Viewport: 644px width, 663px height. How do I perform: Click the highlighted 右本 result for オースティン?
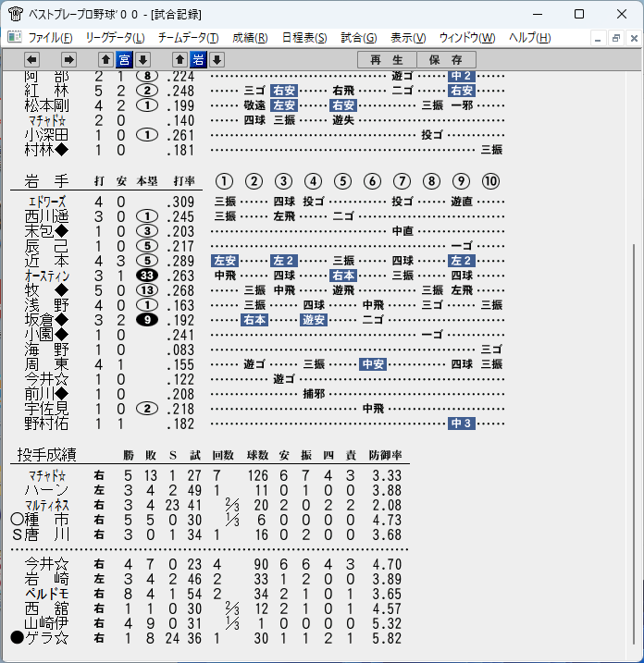click(343, 276)
